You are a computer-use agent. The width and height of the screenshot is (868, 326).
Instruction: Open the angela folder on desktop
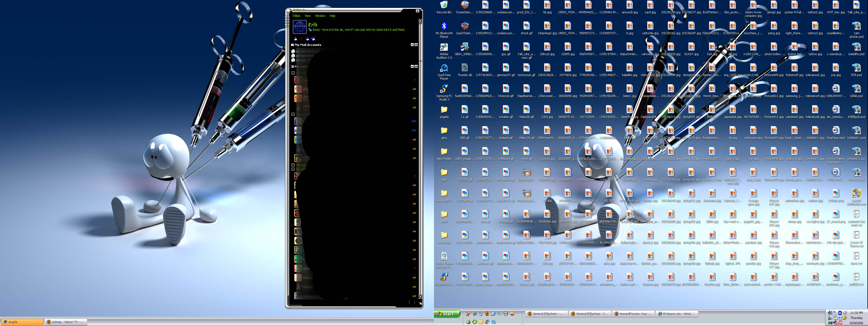[x=444, y=112]
